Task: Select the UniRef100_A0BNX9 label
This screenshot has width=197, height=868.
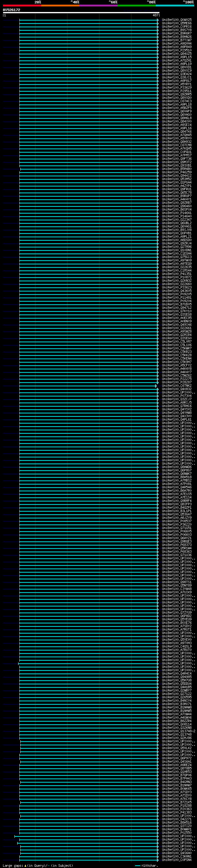Action: tap(177, 321)
